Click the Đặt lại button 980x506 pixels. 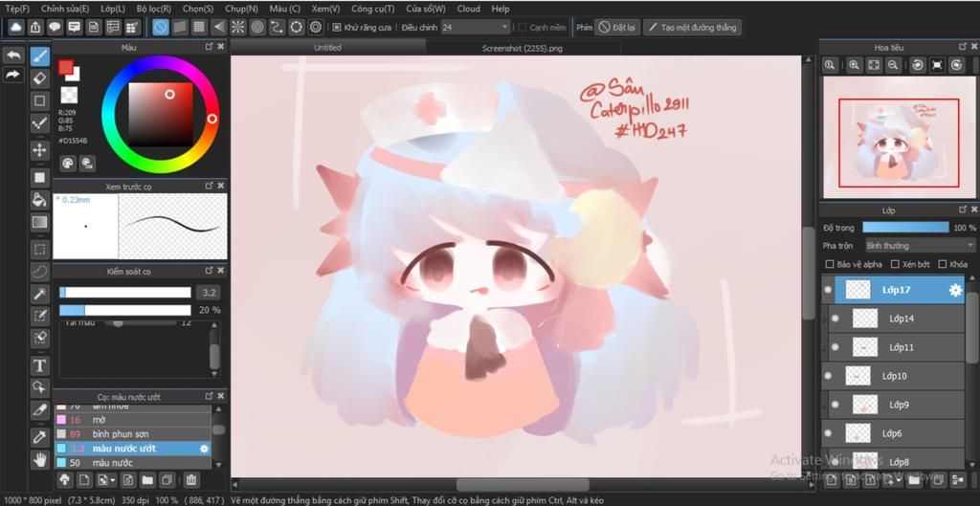(x=617, y=28)
